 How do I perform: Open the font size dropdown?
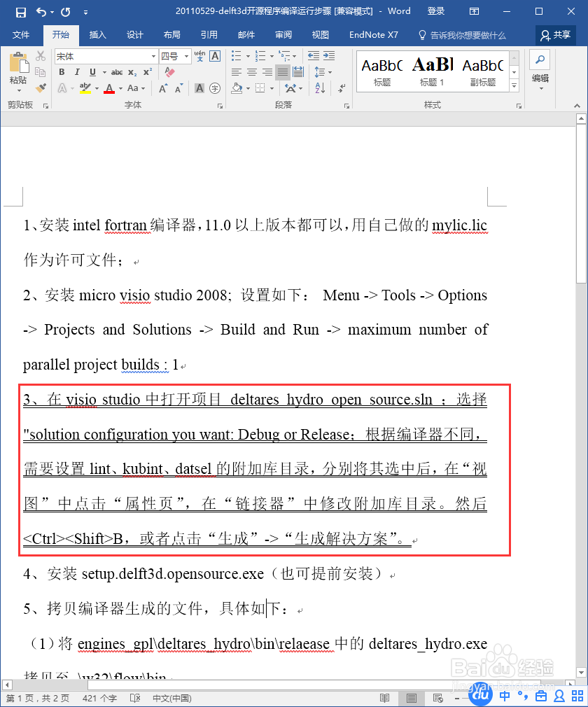(x=183, y=56)
